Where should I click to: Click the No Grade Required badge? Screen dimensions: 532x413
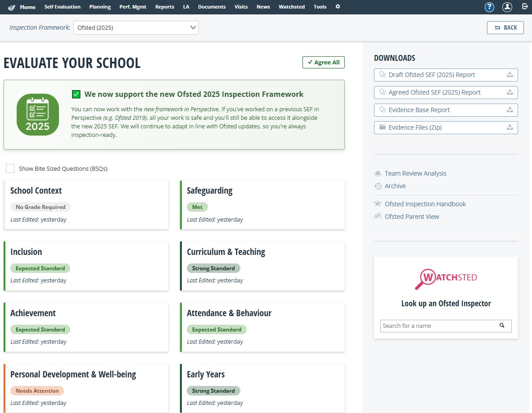pyautogui.click(x=41, y=207)
